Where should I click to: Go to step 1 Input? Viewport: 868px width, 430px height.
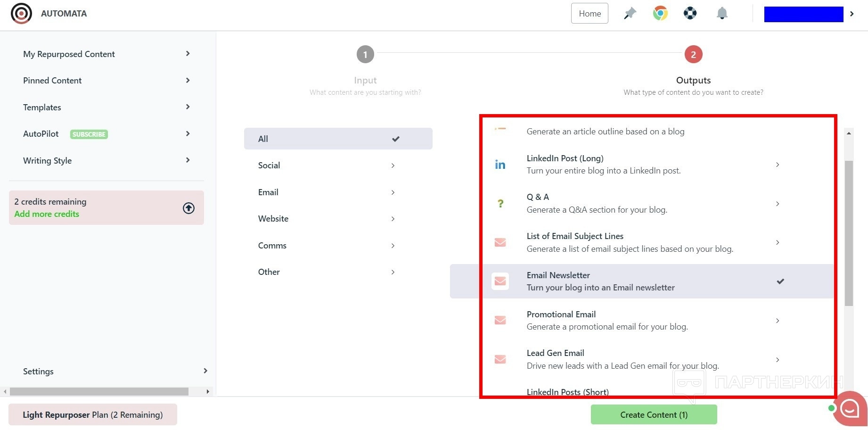pyautogui.click(x=365, y=54)
